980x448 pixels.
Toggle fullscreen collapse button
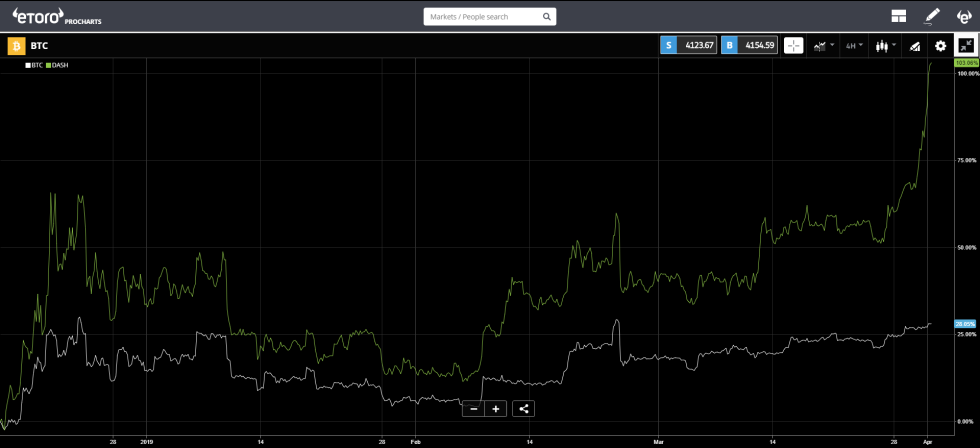coord(966,45)
